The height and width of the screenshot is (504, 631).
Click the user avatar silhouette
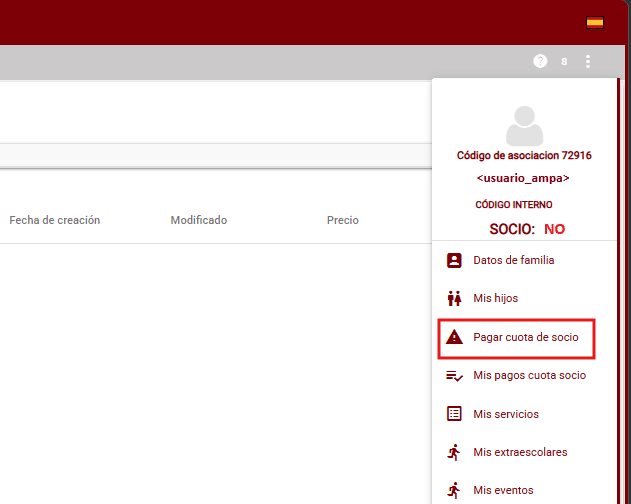524,127
